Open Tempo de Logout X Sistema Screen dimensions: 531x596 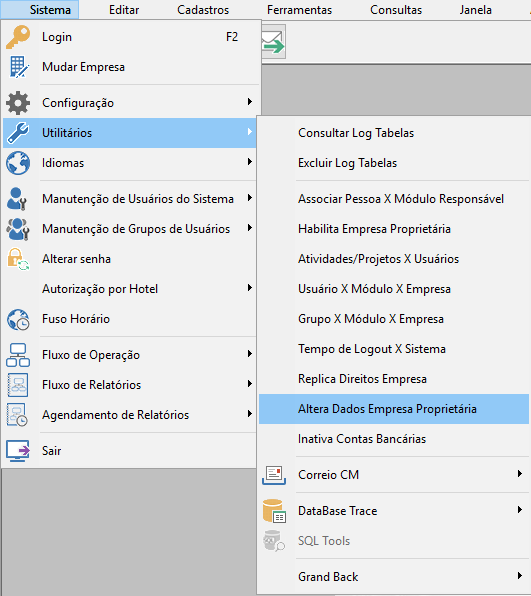point(394,349)
